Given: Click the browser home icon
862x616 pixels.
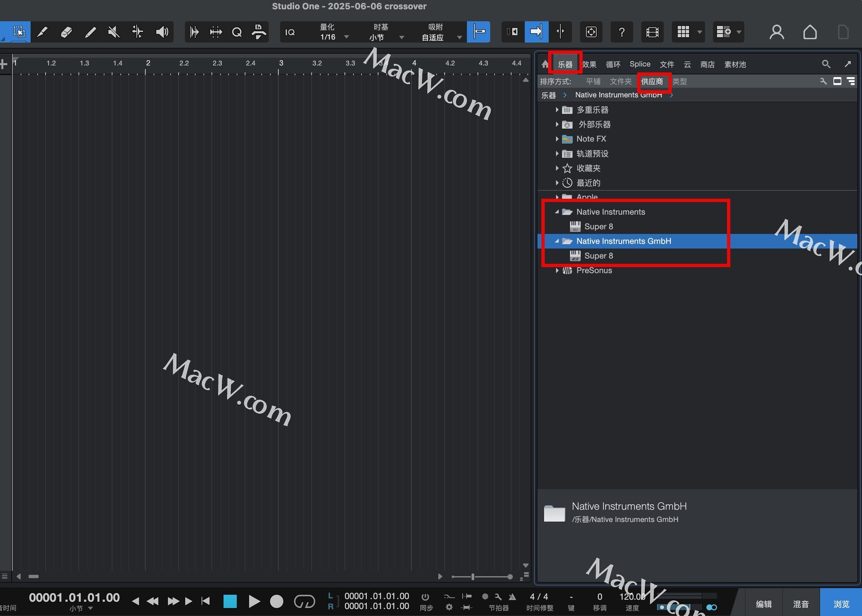Looking at the screenshot, I should point(545,64).
